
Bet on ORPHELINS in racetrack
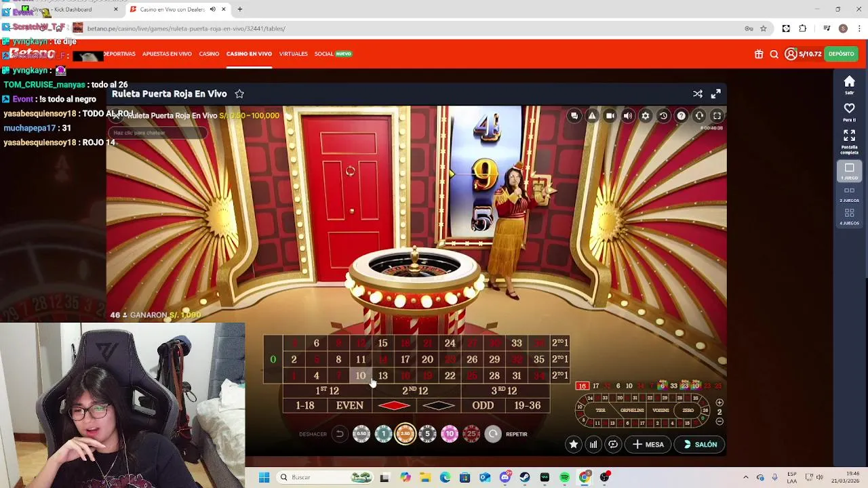coord(632,410)
